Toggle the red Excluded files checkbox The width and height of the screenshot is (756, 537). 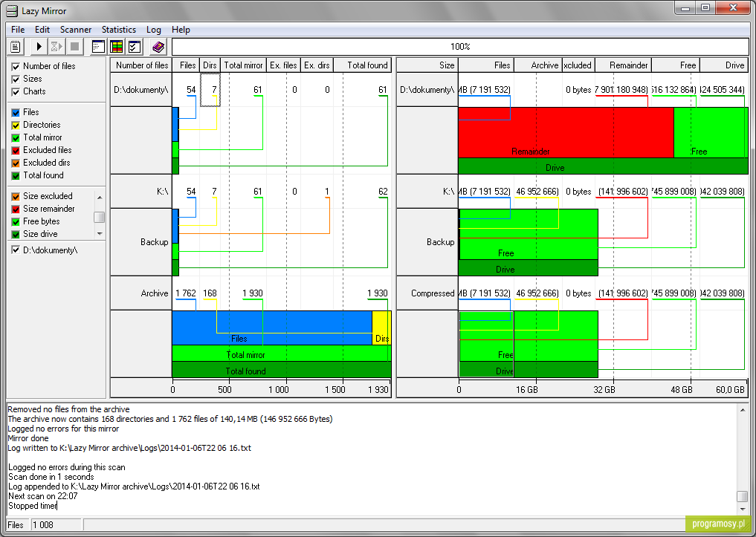pos(16,150)
